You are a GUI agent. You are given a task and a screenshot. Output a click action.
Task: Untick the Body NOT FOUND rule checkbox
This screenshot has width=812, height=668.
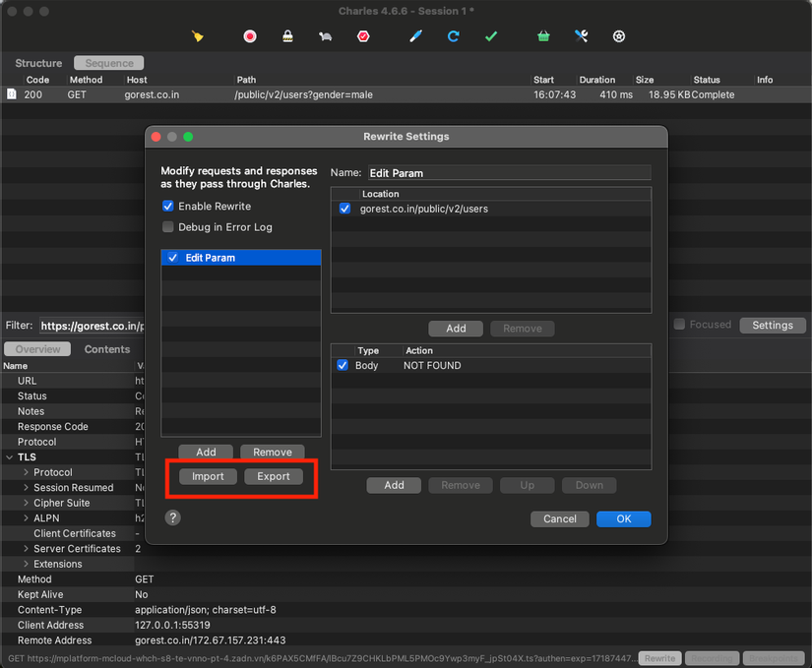[x=344, y=366]
